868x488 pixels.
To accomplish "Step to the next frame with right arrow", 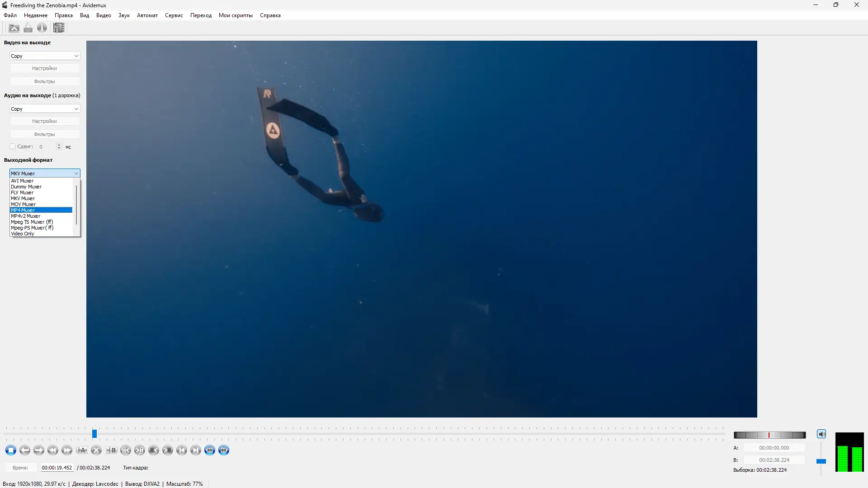I will [x=39, y=450].
